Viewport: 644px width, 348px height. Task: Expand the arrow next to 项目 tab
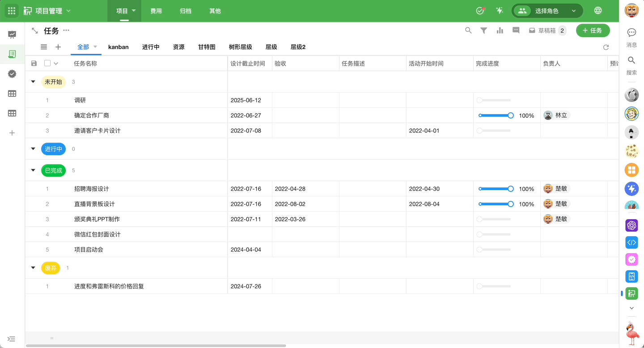tap(134, 11)
